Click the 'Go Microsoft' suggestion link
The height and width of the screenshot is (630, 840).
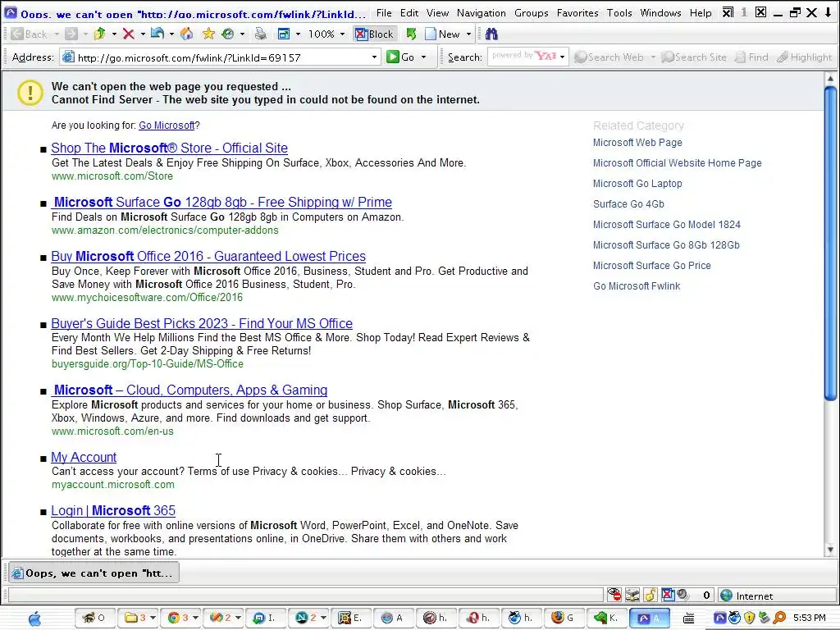[167, 126]
